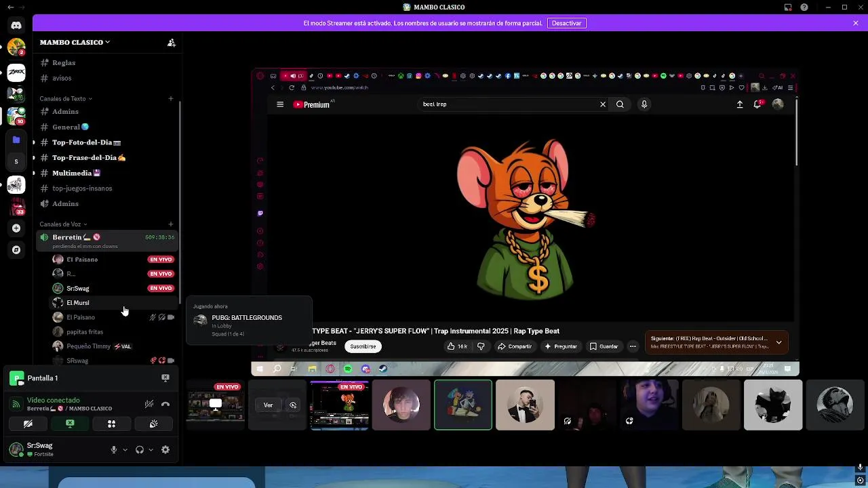
Task: Click Suscribirse button in shared YouTube stream
Action: 363,346
